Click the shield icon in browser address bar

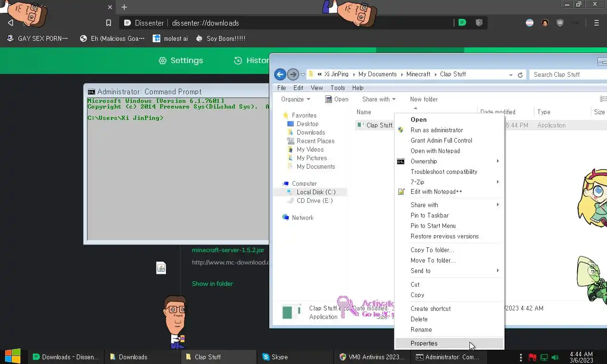click(479, 22)
